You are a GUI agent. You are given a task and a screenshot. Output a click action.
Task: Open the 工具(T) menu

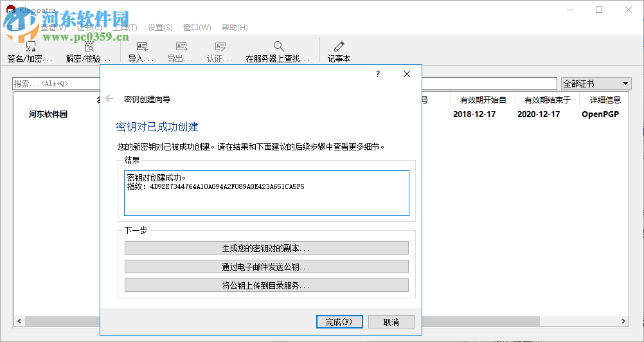125,28
